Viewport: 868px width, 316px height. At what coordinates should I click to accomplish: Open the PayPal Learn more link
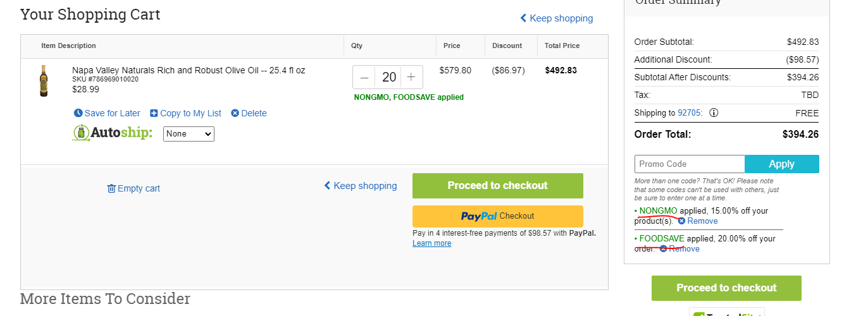click(x=432, y=243)
